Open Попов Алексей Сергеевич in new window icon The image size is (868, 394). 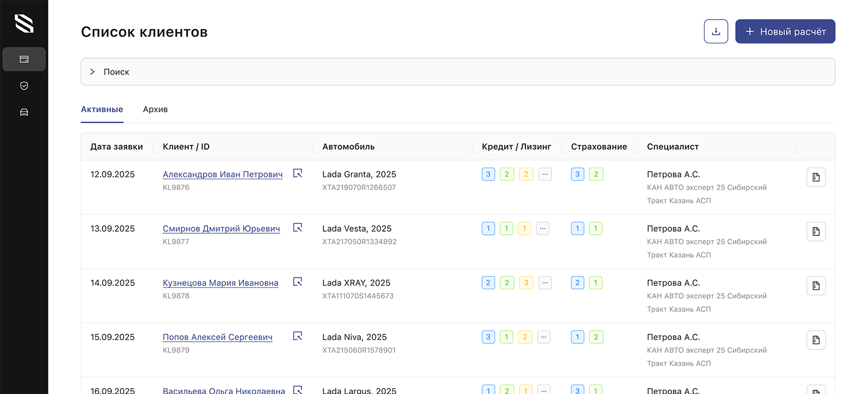298,336
